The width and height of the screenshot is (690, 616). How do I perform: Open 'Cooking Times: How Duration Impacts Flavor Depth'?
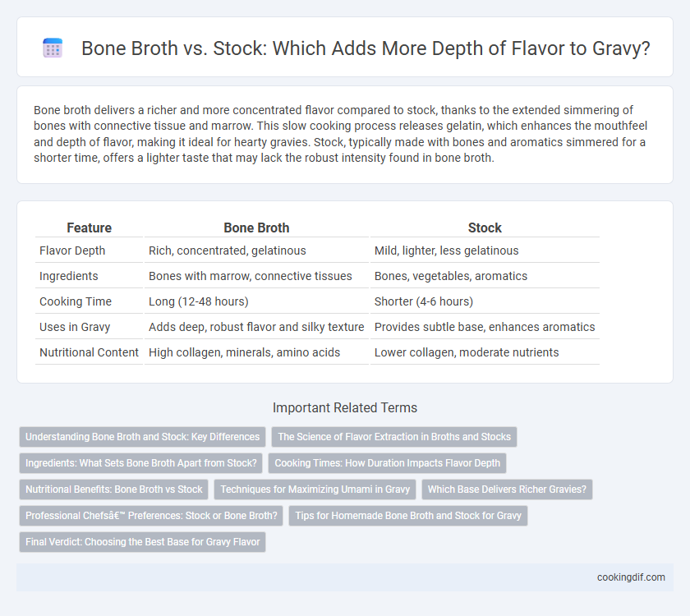point(387,463)
